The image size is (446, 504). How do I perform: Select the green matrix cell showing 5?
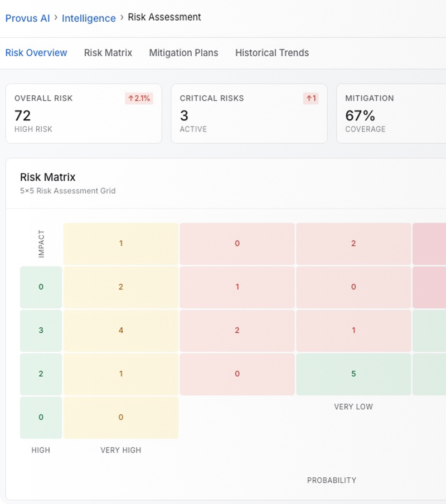[x=353, y=374]
